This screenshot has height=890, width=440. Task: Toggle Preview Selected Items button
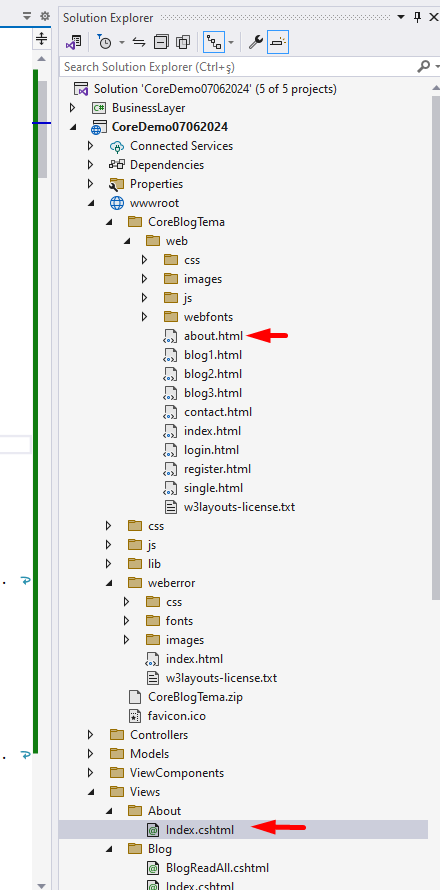coord(278,43)
